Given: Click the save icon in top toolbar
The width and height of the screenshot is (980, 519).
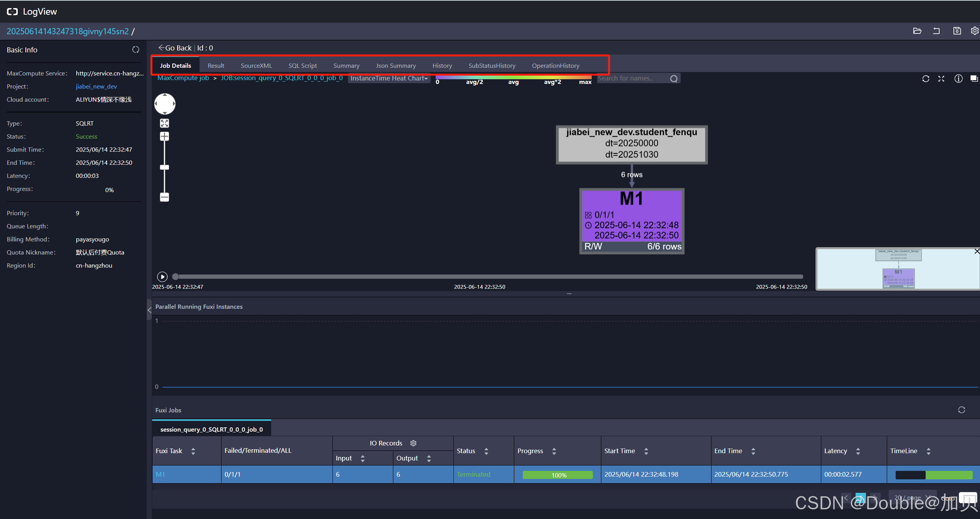Looking at the screenshot, I should point(957,31).
